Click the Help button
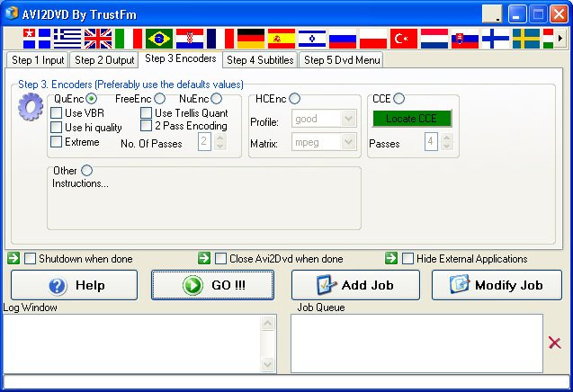The image size is (573, 392). (74, 285)
